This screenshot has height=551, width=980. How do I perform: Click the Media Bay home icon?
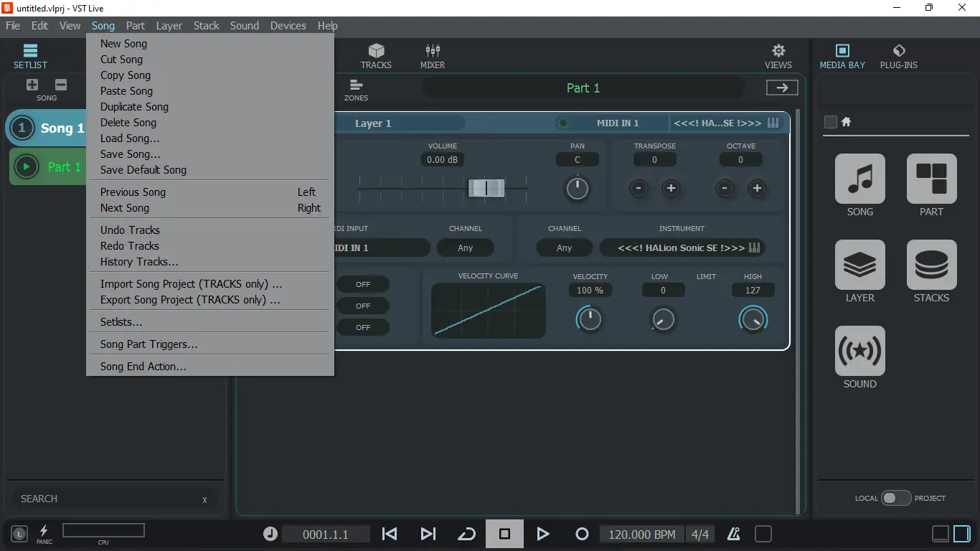coord(846,122)
